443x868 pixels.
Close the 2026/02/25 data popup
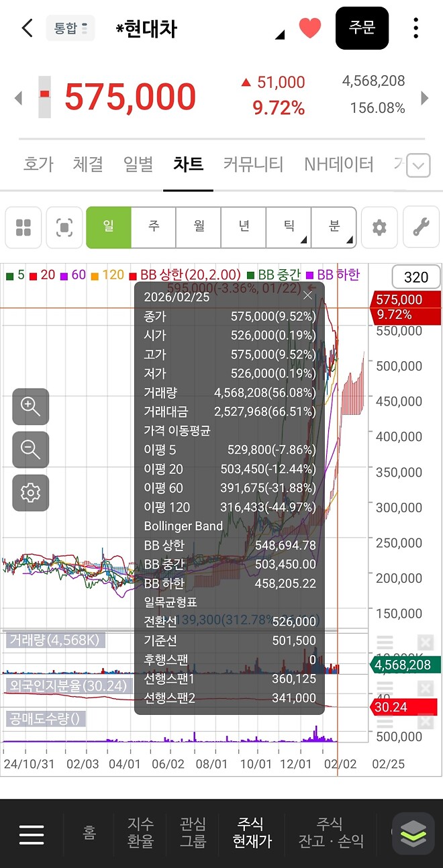pyautogui.click(x=308, y=295)
